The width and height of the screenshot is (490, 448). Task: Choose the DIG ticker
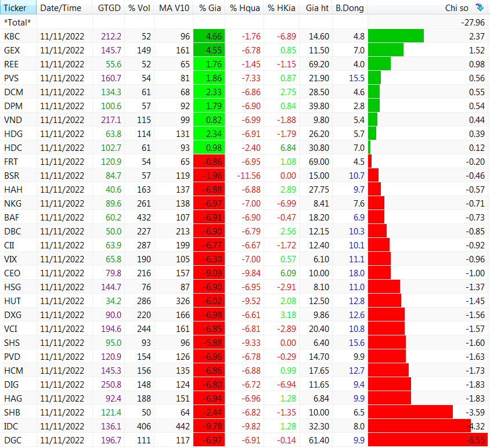pos(11,385)
